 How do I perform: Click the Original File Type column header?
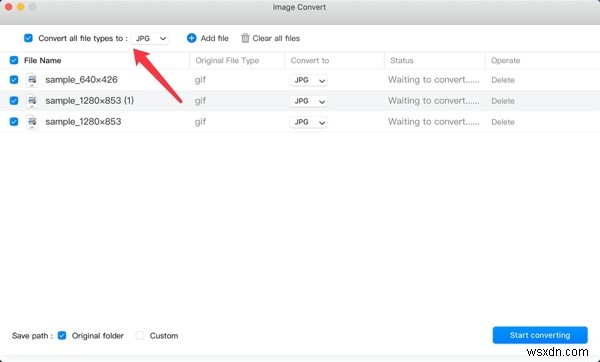pos(227,60)
